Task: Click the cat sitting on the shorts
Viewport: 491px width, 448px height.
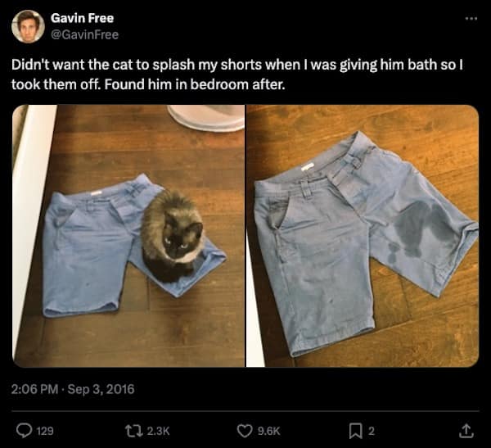Action: coord(171,235)
